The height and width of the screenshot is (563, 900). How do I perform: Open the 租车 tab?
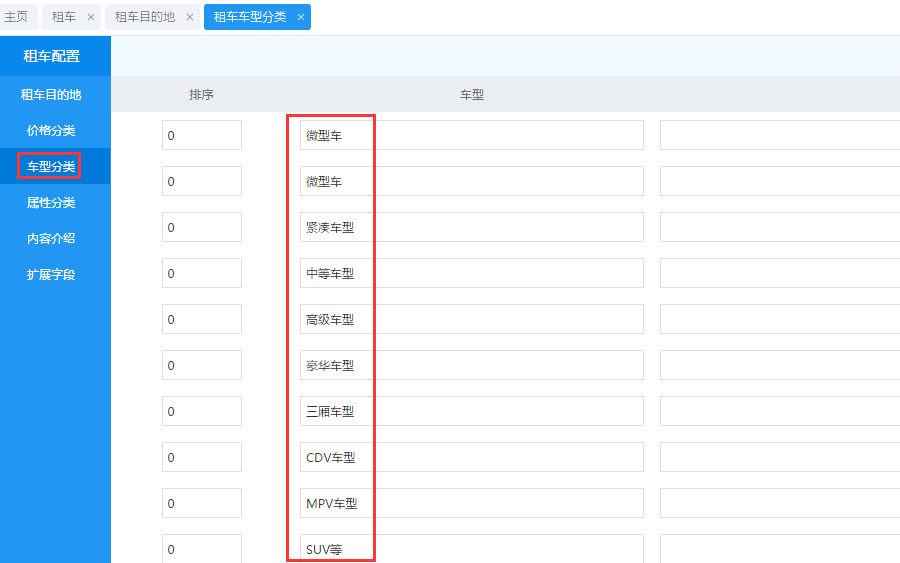tap(63, 17)
